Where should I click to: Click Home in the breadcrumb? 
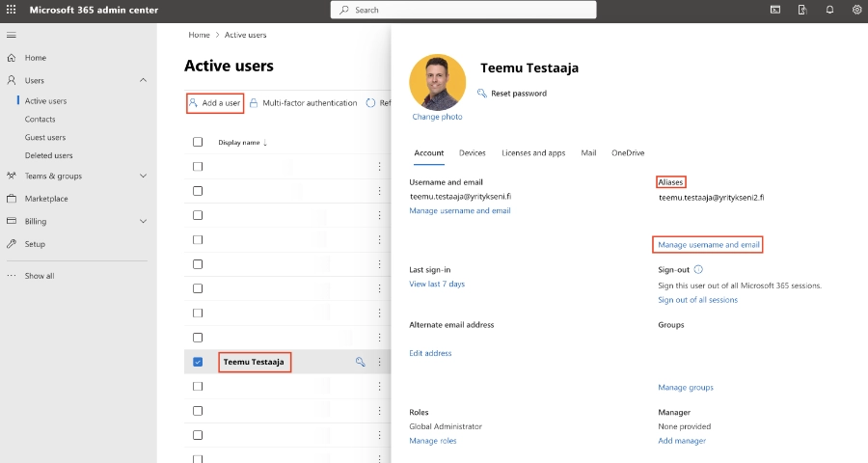click(x=200, y=35)
